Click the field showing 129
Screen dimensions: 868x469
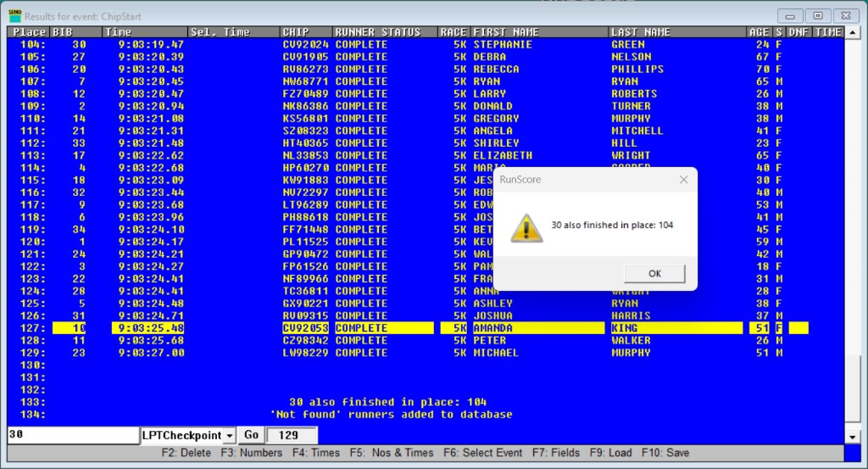292,435
